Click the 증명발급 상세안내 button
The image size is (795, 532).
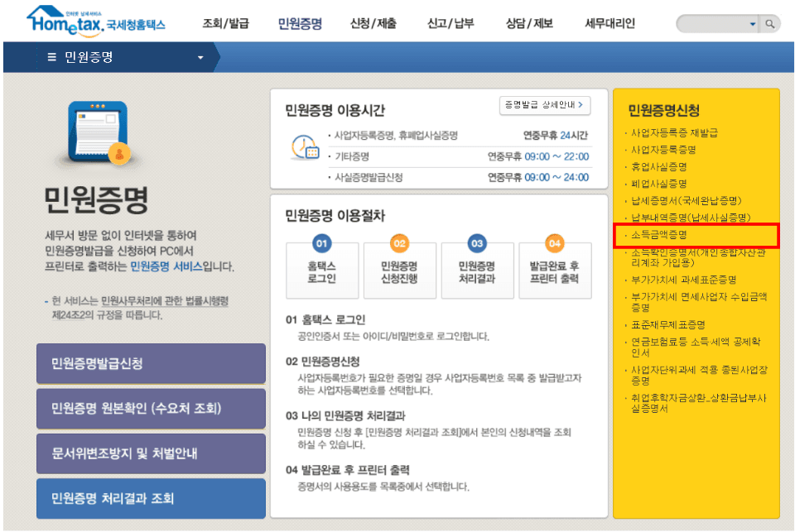click(x=542, y=106)
